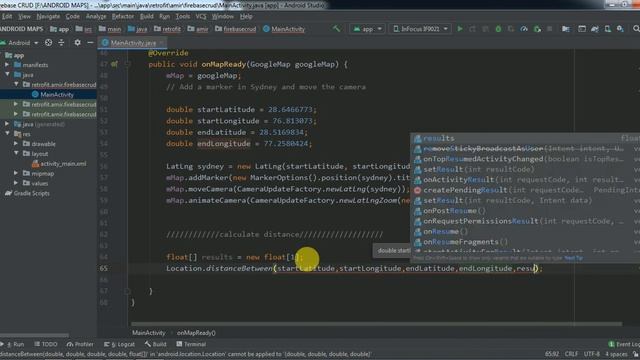Collapse the java folder in project tree
Screen dimensions: 640x360
[7, 75]
